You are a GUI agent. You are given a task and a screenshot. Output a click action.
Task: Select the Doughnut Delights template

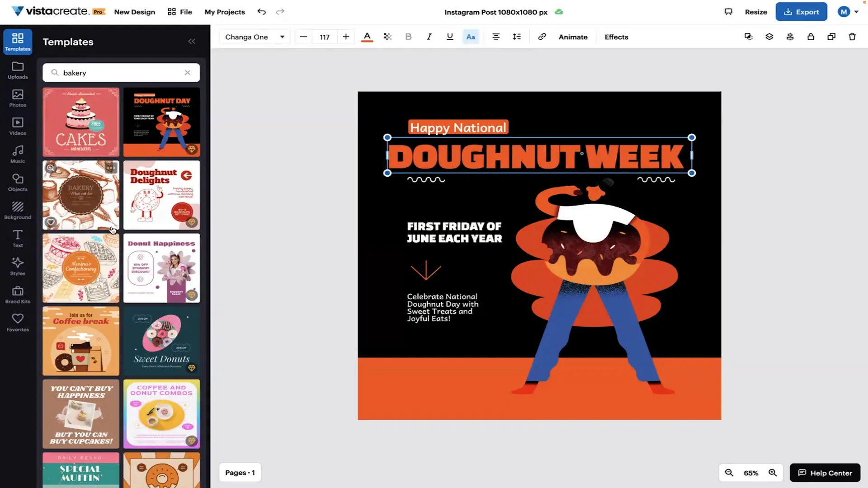coord(161,195)
